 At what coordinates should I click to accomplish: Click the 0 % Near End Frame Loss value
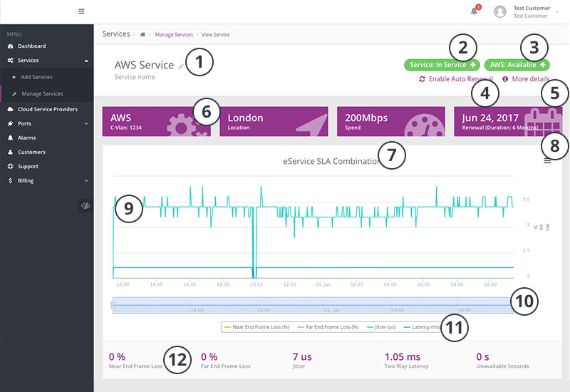(x=117, y=357)
